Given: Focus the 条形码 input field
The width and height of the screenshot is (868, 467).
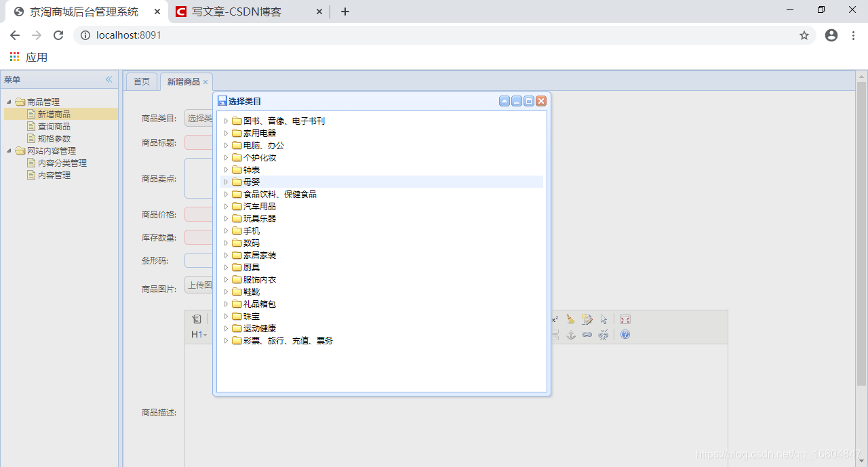Looking at the screenshot, I should [x=199, y=260].
